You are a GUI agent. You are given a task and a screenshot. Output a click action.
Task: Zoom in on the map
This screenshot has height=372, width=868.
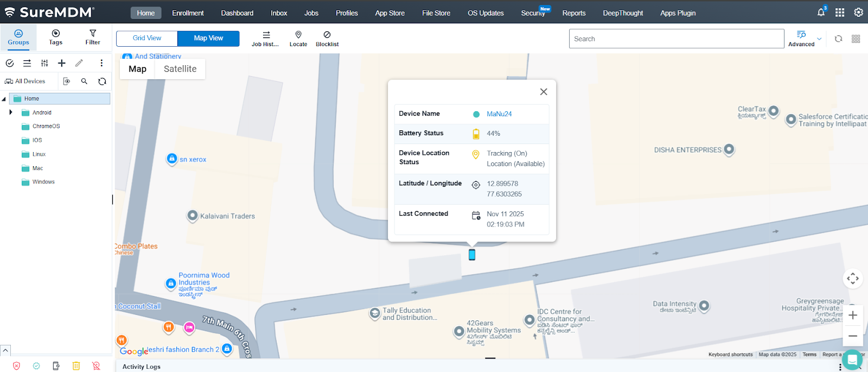point(853,316)
